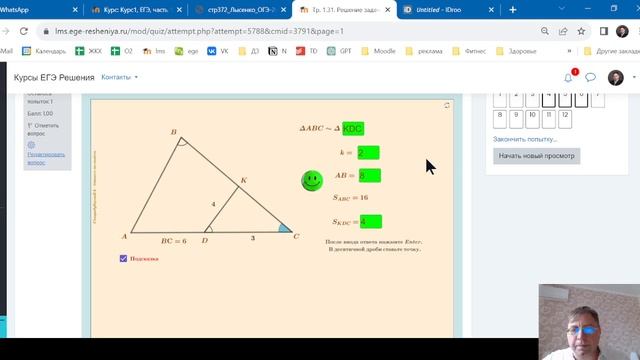Click the Отметить вопрос flag link
Image resolution: width=640 pixels, height=360 pixels.
coord(43,129)
